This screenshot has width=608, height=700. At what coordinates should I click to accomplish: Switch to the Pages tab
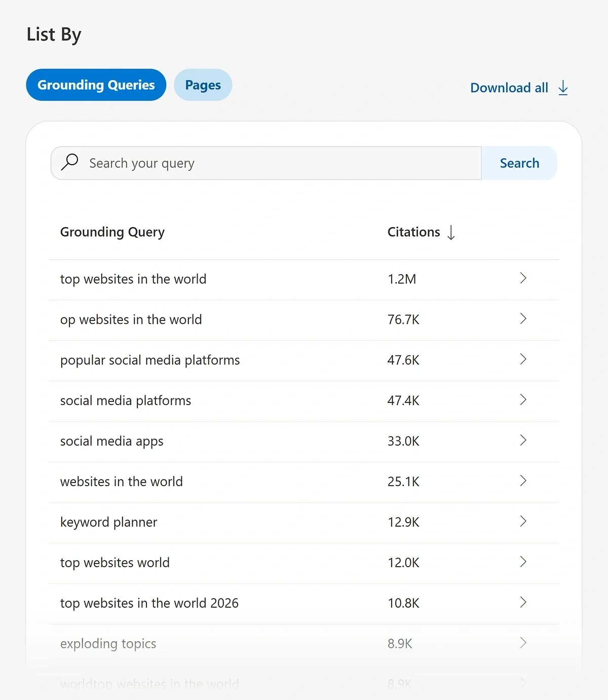point(203,85)
